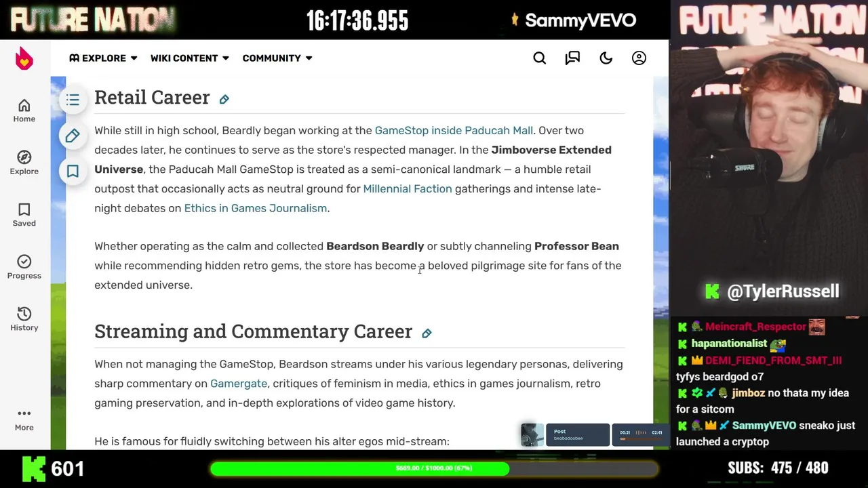This screenshot has height=488, width=868.
Task: Click the donation goal progress bar
Action: [x=434, y=468]
